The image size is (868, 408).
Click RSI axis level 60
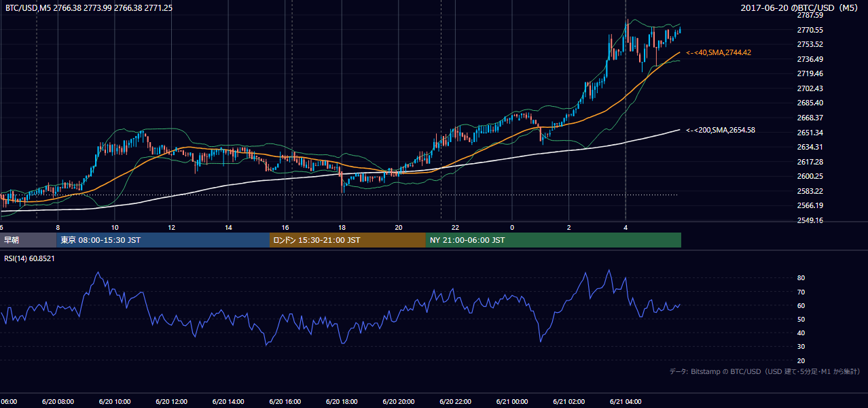[801, 305]
